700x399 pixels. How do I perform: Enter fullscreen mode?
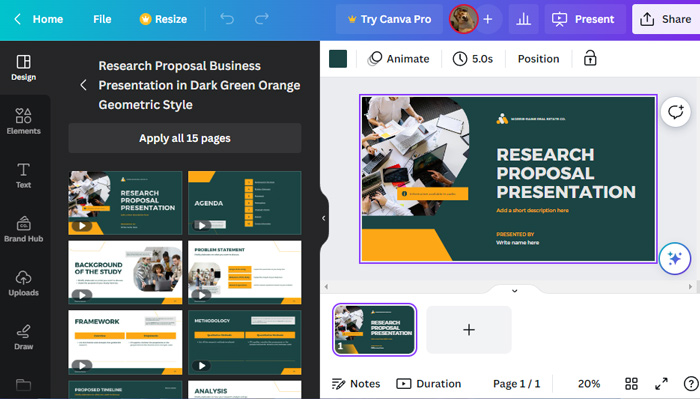tap(661, 384)
